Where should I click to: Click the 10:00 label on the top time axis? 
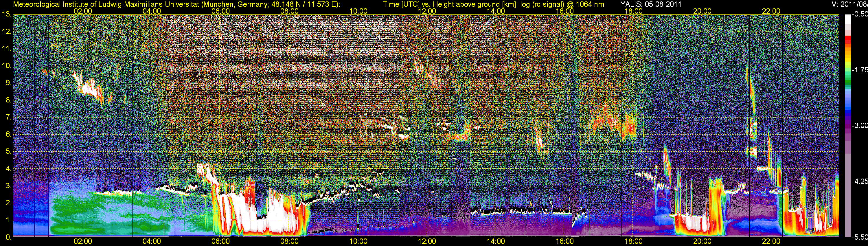pyautogui.click(x=358, y=11)
